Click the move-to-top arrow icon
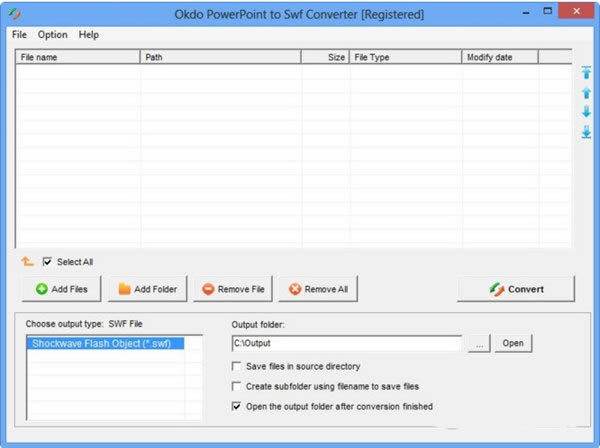The image size is (600, 448). [586, 73]
